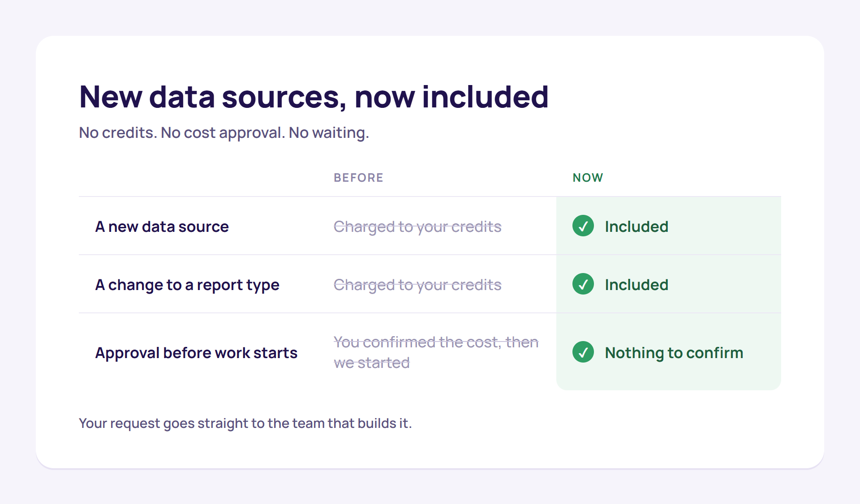Click the 'Nothing to confirm' text

pyautogui.click(x=674, y=353)
